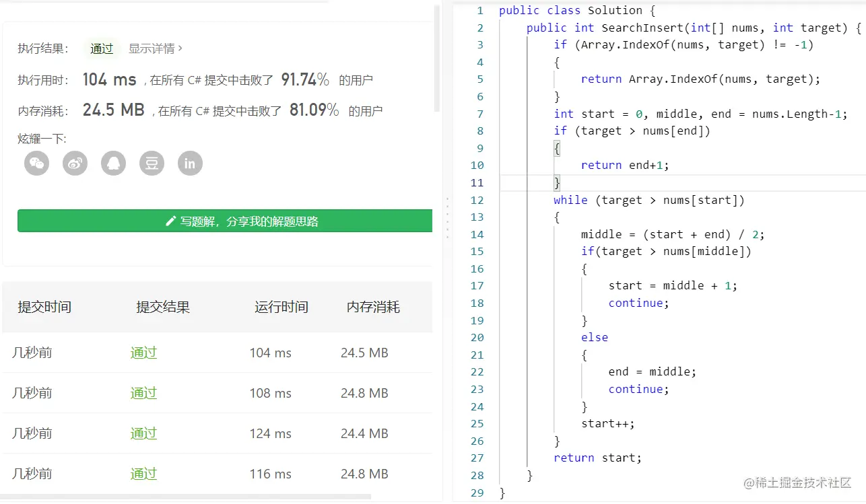Click the line 'middle = (start + end) / 2;'
Image resolution: width=866 pixels, height=504 pixels.
coord(673,234)
